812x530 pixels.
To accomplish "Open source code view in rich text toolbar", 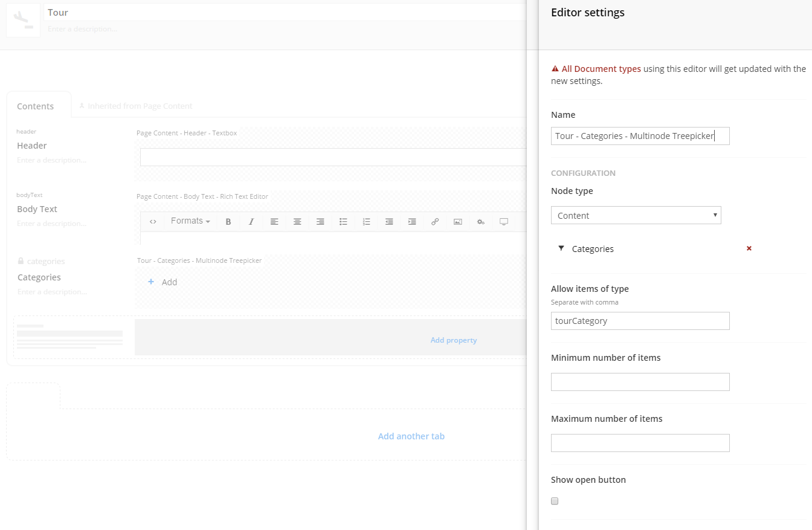I will (x=153, y=222).
